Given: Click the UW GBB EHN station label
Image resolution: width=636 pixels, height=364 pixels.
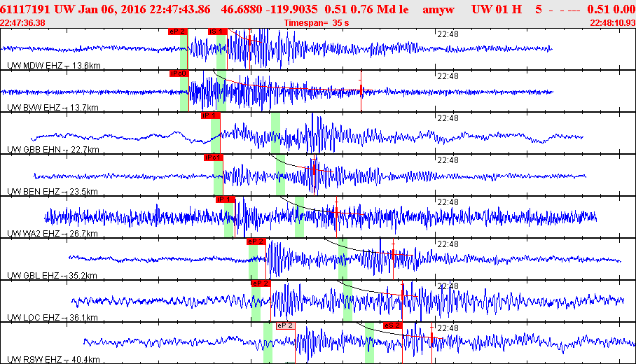Looking at the screenshot, I should [x=34, y=149].
